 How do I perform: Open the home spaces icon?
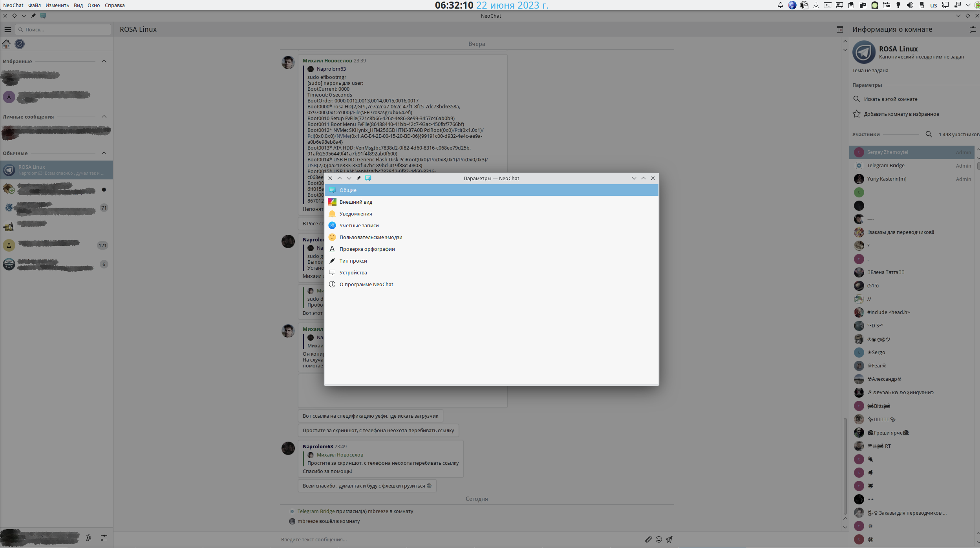point(7,44)
